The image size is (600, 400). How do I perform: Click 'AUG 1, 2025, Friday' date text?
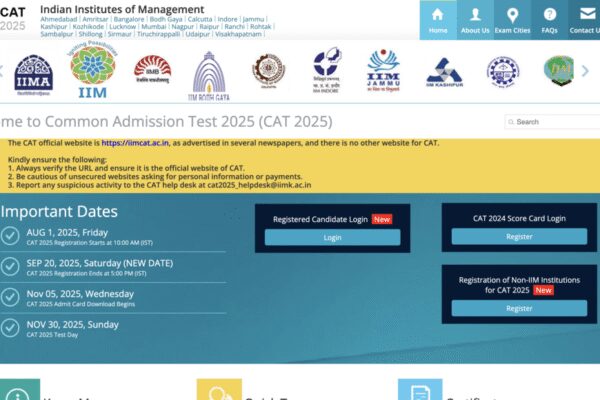pos(67,232)
